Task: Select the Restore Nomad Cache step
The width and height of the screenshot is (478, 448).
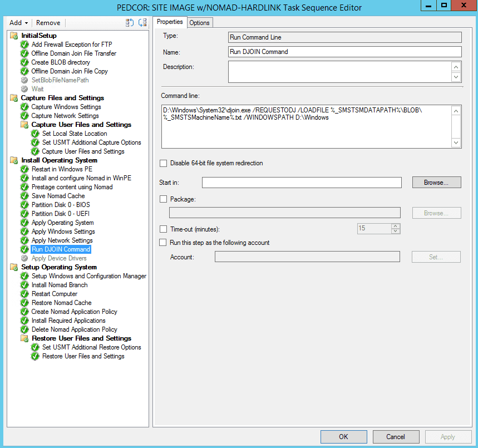Action: click(x=62, y=303)
